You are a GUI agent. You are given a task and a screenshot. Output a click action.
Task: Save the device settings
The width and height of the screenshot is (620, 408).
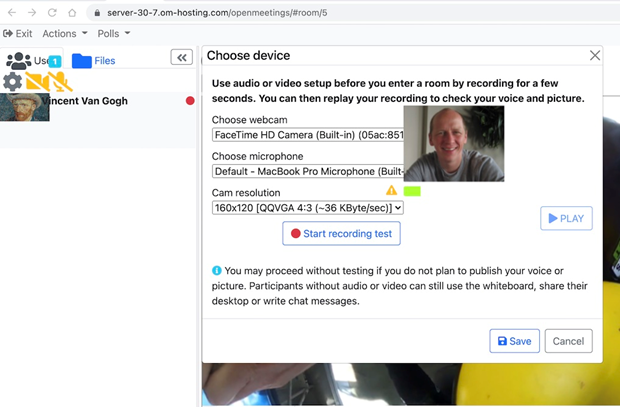click(515, 341)
